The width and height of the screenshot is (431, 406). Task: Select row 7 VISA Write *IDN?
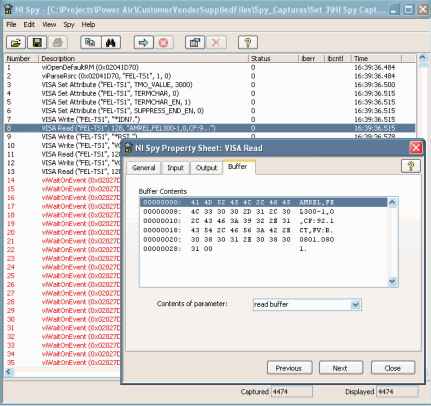(210, 119)
